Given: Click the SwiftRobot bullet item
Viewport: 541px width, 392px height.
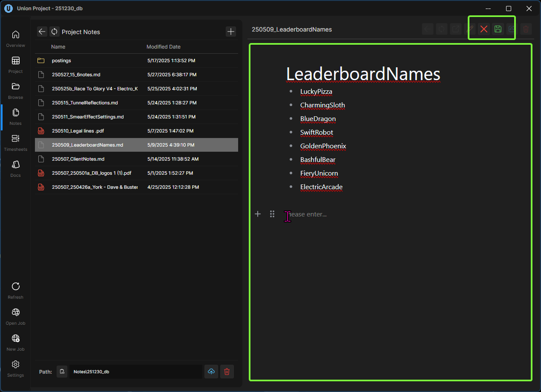Looking at the screenshot, I should coord(317,133).
